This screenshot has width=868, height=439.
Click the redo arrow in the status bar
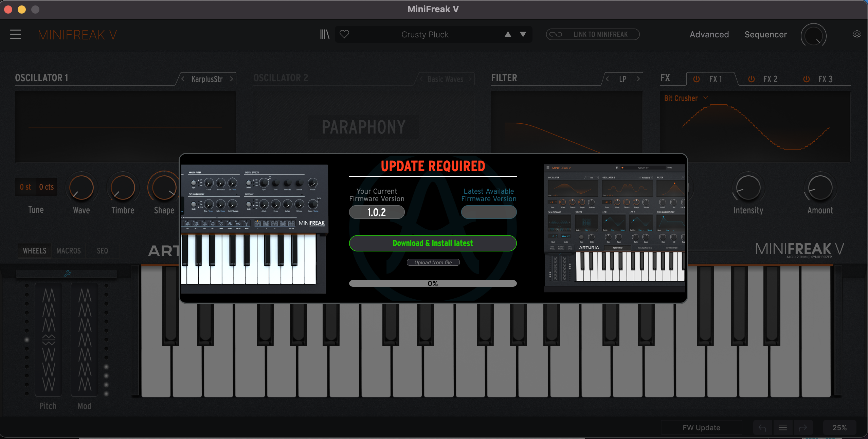point(803,427)
